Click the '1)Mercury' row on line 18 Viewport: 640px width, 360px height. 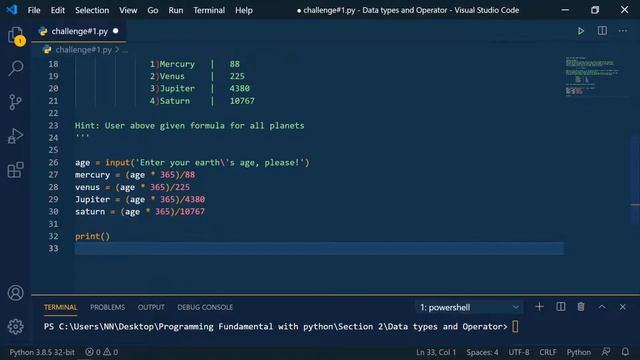pos(194,64)
